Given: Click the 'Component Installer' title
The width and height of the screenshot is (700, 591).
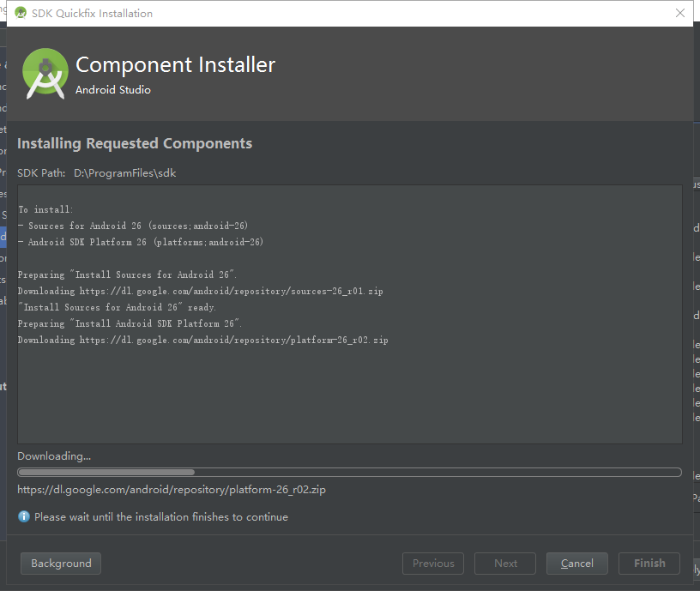Looking at the screenshot, I should [x=176, y=64].
